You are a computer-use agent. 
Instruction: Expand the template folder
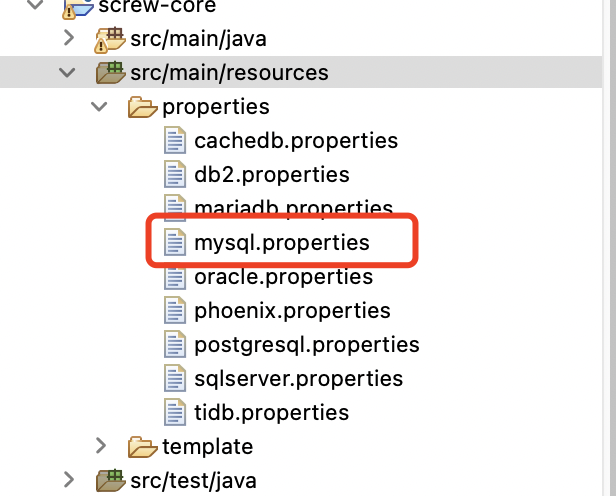101,446
